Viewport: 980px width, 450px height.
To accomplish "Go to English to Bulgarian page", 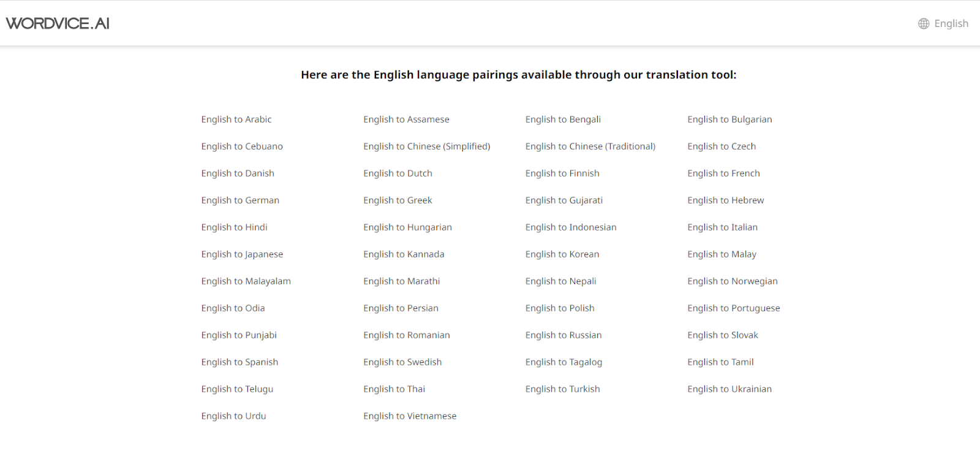I will click(x=729, y=120).
